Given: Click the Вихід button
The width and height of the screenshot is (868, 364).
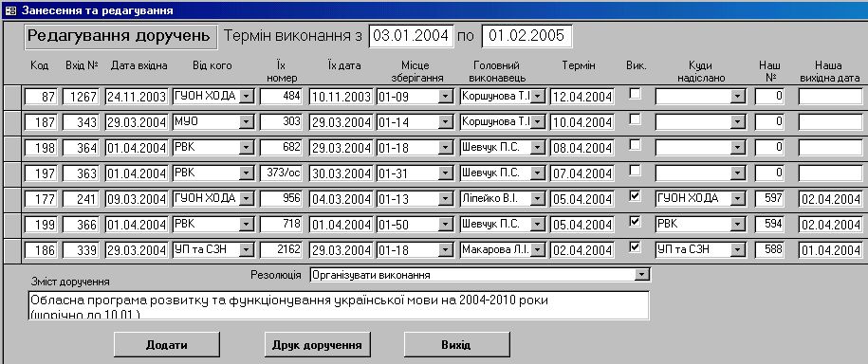Looking at the screenshot, I should (456, 345).
